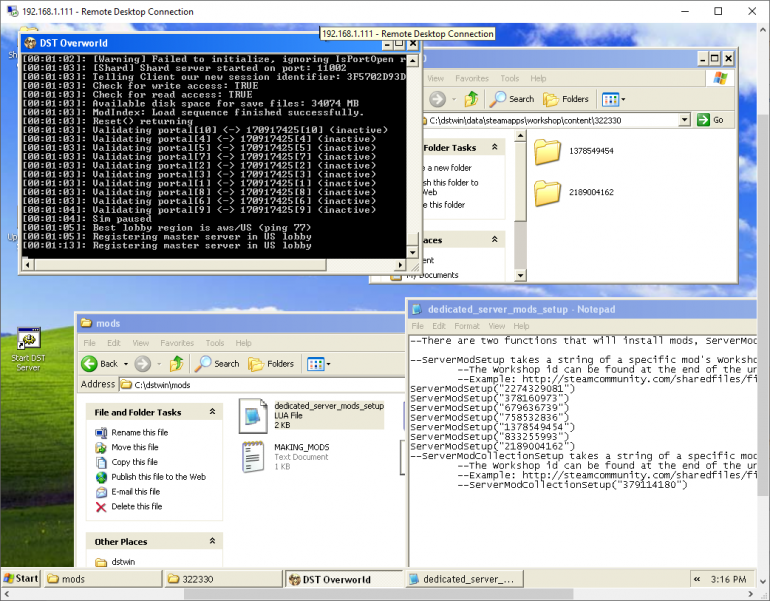Screen dimensions: 770x601
Task: Collapse the Other Places panel in mods window
Action: pyautogui.click(x=212, y=541)
